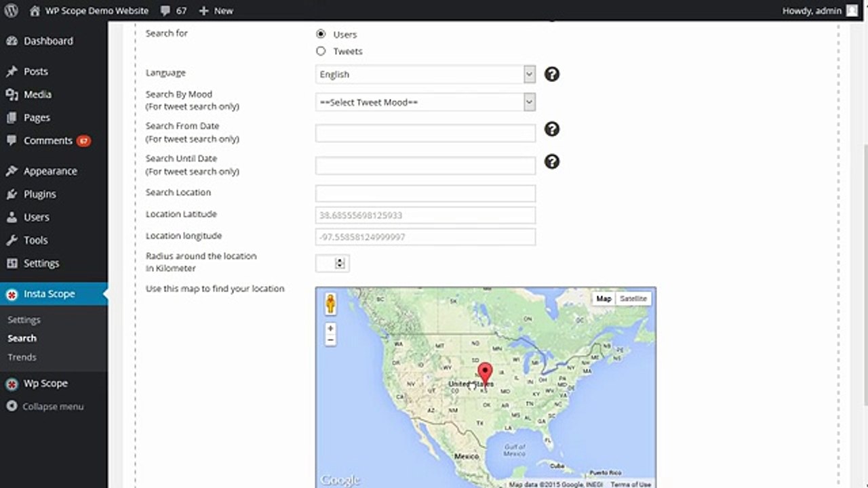This screenshot has width=868, height=488.
Task: Zoom out on the map
Action: pyautogui.click(x=330, y=341)
